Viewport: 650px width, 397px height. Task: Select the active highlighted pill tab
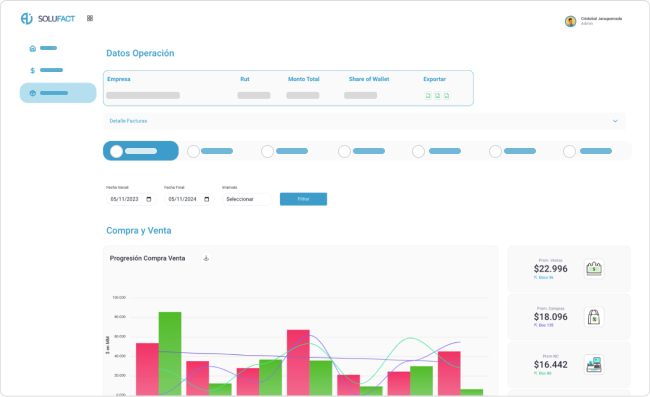[141, 151]
